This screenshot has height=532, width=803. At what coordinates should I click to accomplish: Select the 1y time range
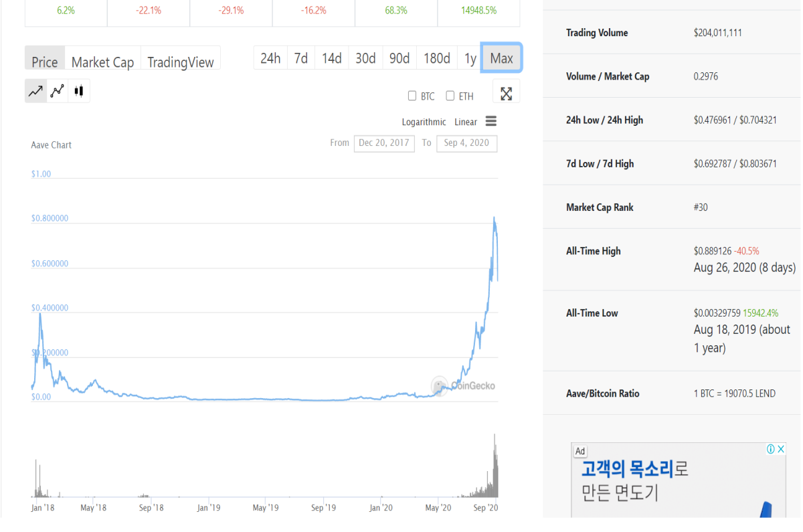[470, 58]
